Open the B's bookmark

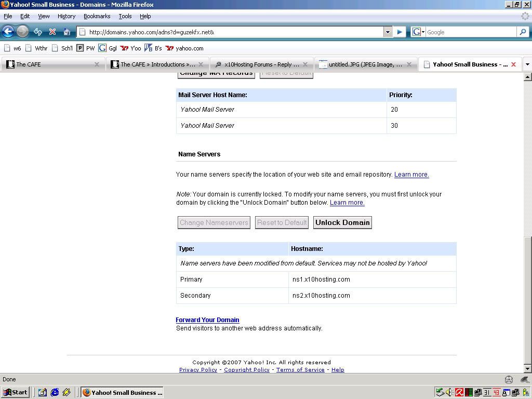pos(153,48)
